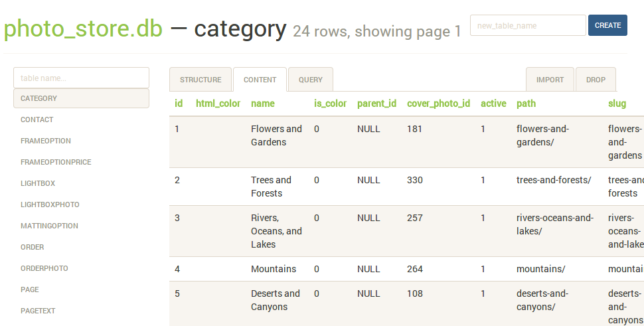The width and height of the screenshot is (644, 326).
Task: Click the 'Rivers, Oceans, and Lakes' name cell
Action: 276,231
